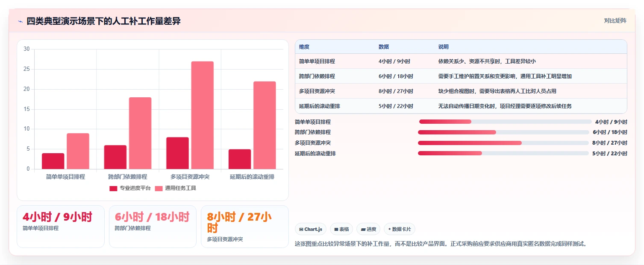The height and width of the screenshot is (265, 644).
Task: Click table data cell 4小时 / 9小时
Action: (x=394, y=61)
